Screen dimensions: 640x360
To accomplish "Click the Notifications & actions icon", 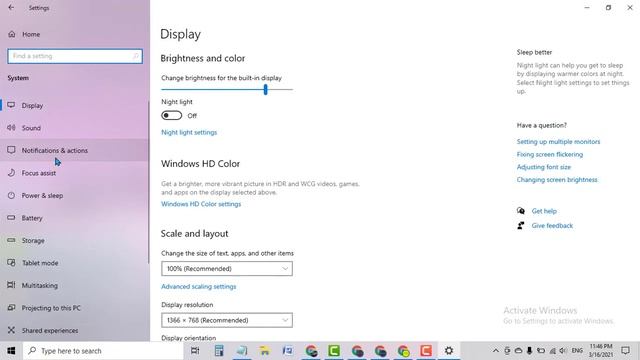I will pos(11,150).
